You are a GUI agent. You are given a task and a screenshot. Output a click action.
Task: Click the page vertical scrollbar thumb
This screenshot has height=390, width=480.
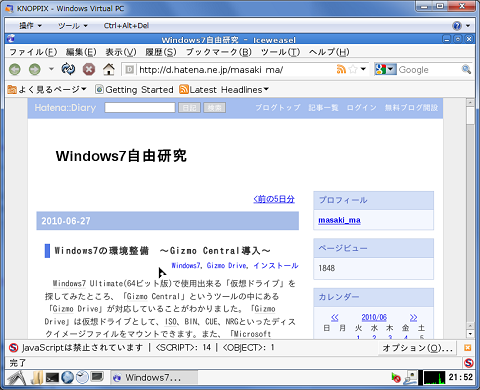pyautogui.click(x=470, y=116)
